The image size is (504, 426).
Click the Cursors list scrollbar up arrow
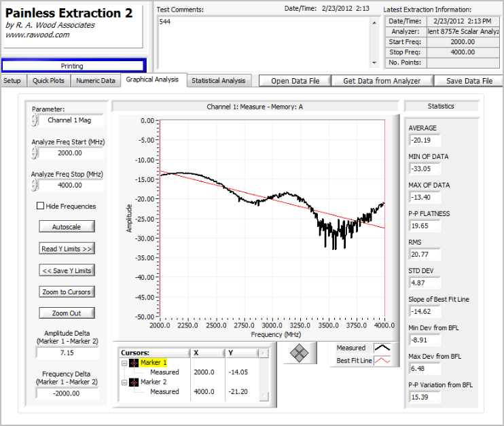coord(264,353)
